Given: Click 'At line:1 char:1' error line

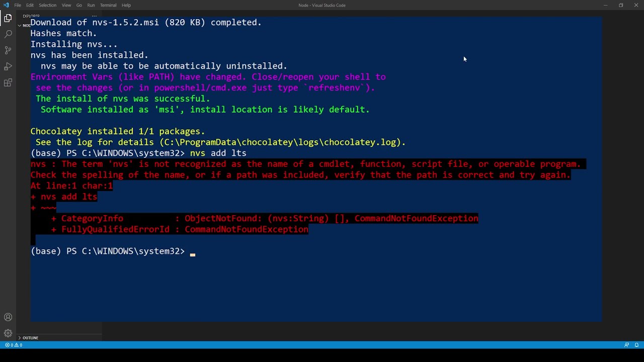Looking at the screenshot, I should point(71,186).
